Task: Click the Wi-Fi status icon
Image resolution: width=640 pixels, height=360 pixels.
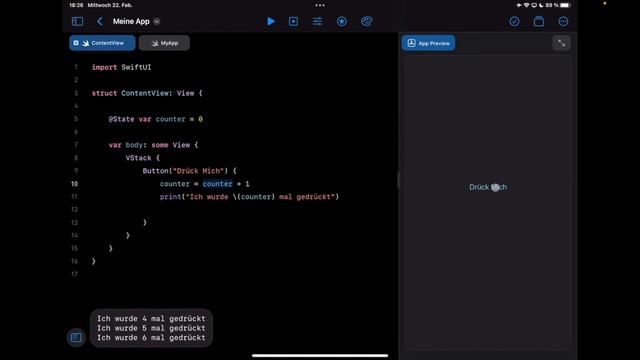Action: (527, 5)
